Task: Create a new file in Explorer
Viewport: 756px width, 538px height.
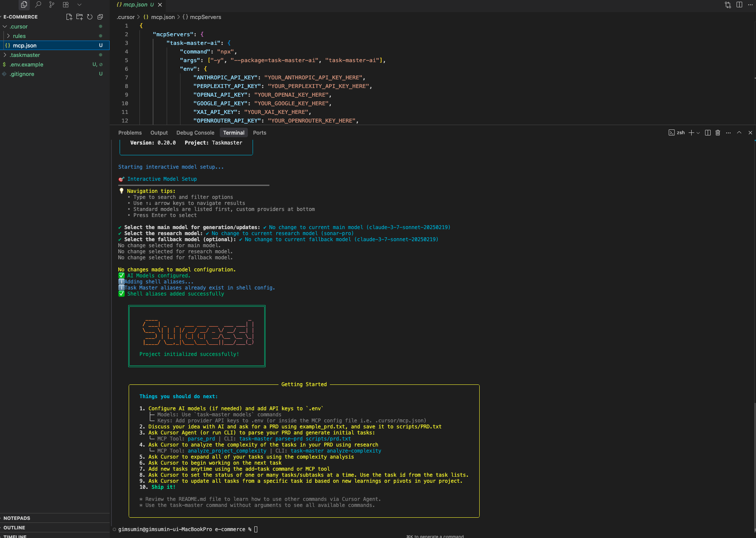Action: [x=69, y=17]
